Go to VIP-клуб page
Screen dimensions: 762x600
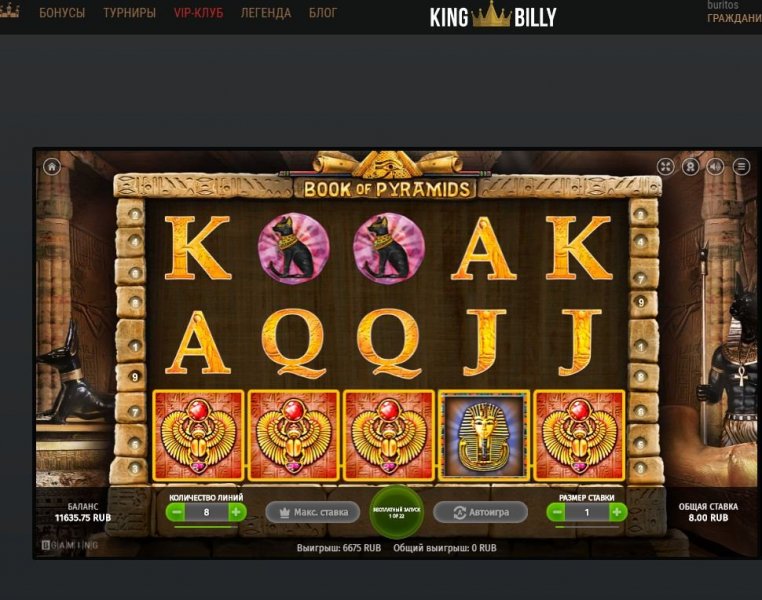pyautogui.click(x=198, y=13)
